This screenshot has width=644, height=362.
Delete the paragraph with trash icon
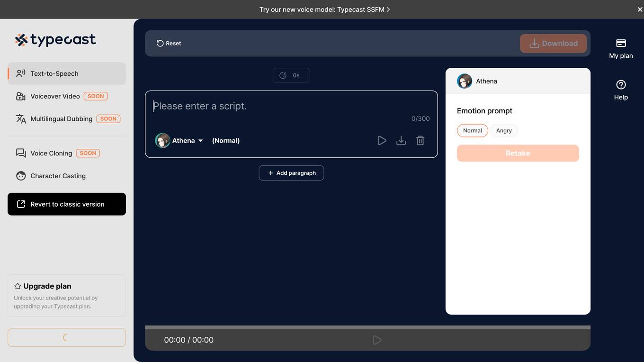[420, 141]
